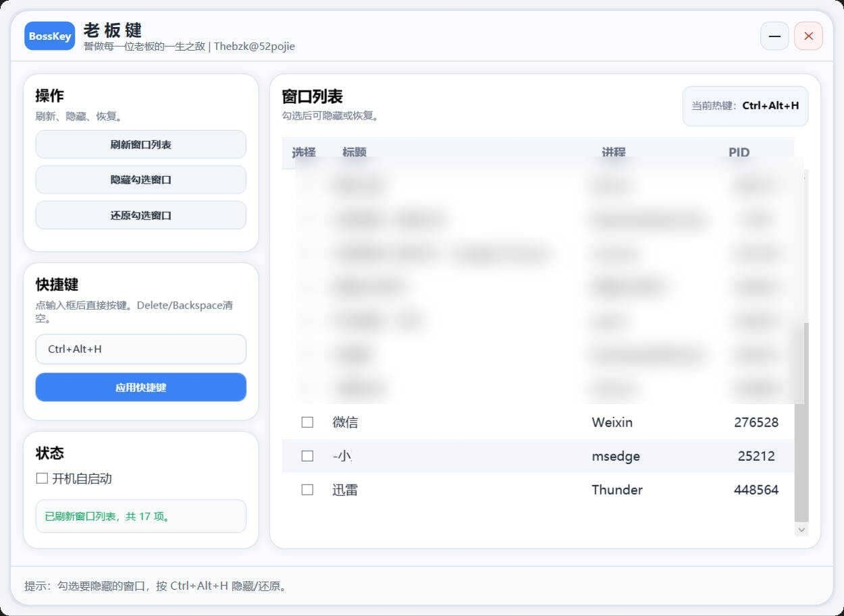Click the 还原勾选窗口 button

pos(140,215)
